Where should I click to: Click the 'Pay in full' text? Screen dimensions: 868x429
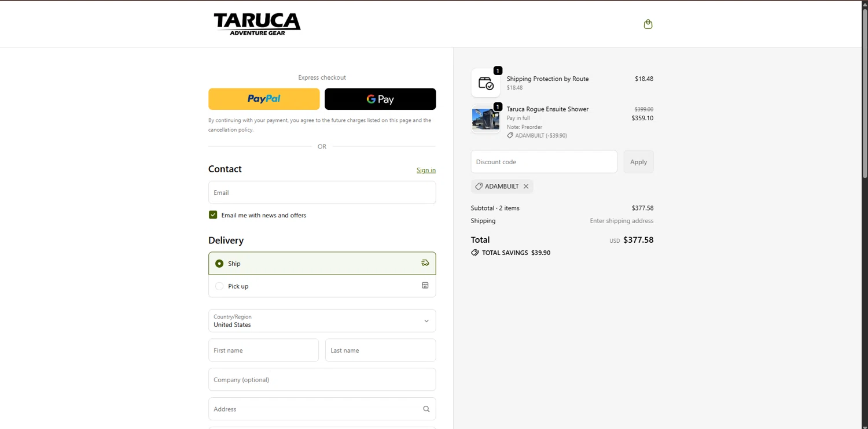518,118
